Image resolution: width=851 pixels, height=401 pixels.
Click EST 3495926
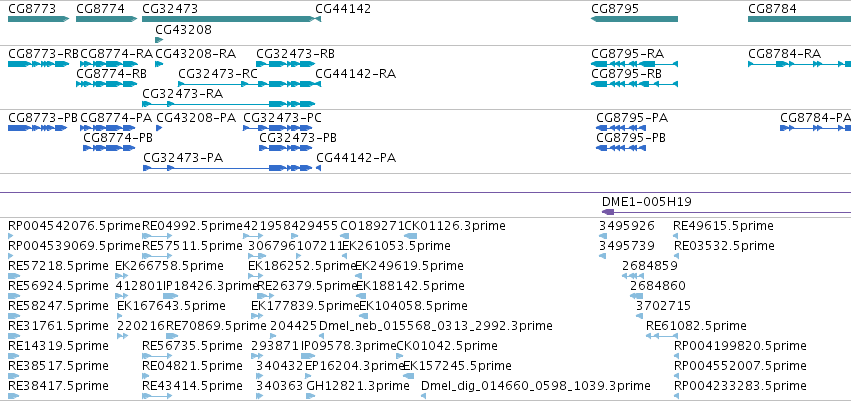pyautogui.click(x=603, y=236)
